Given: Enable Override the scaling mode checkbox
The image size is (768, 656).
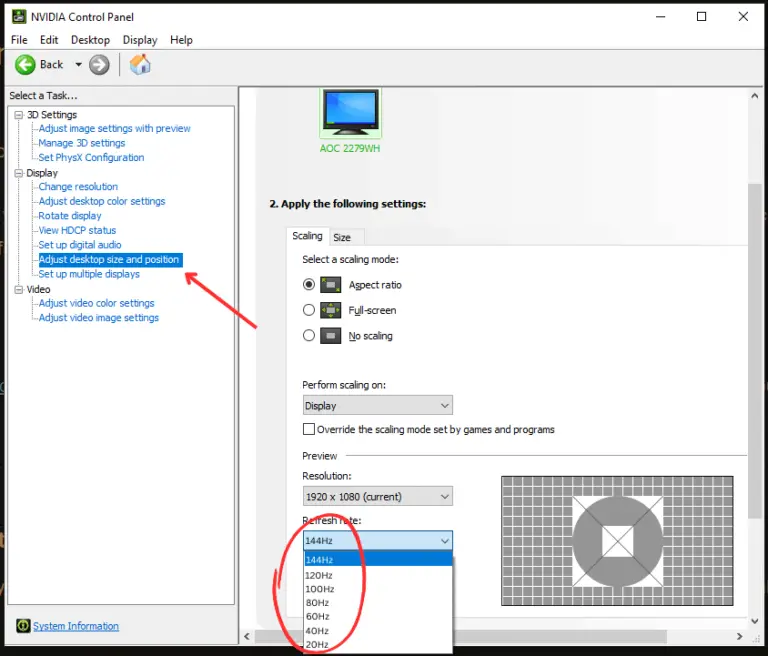Looking at the screenshot, I should pyautogui.click(x=309, y=429).
